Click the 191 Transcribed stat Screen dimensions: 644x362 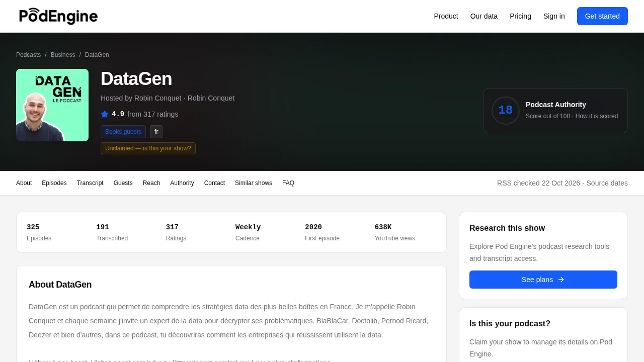point(112,232)
